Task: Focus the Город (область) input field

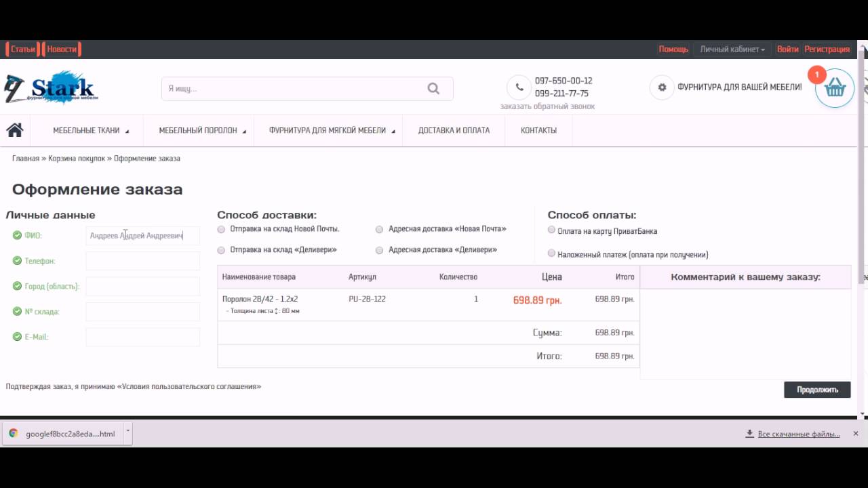Action: point(143,286)
